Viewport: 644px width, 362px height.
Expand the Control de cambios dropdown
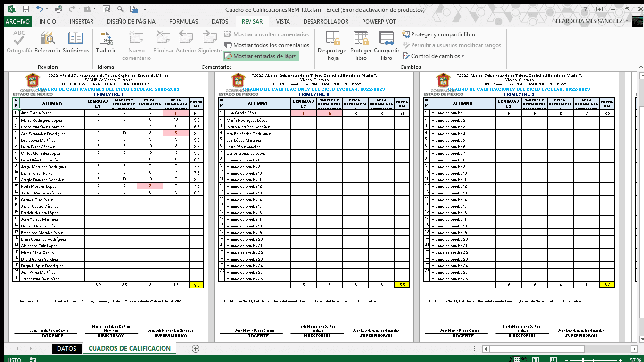coord(434,56)
